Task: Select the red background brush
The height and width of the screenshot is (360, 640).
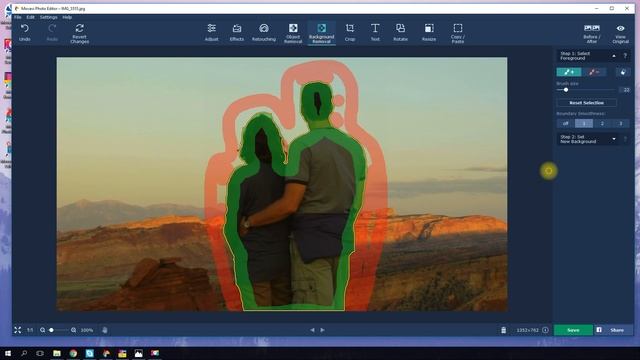Action: (593, 72)
